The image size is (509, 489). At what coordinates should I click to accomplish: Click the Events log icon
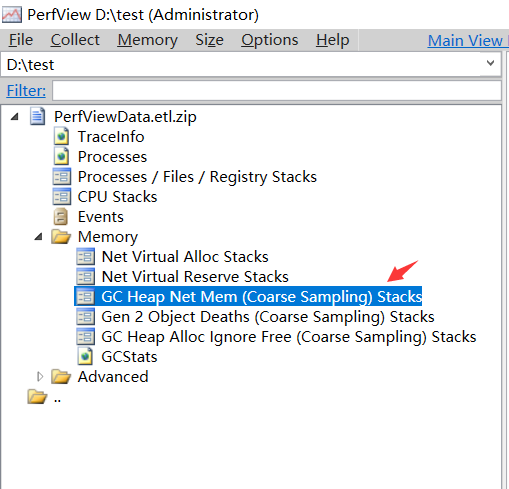pyautogui.click(x=61, y=216)
